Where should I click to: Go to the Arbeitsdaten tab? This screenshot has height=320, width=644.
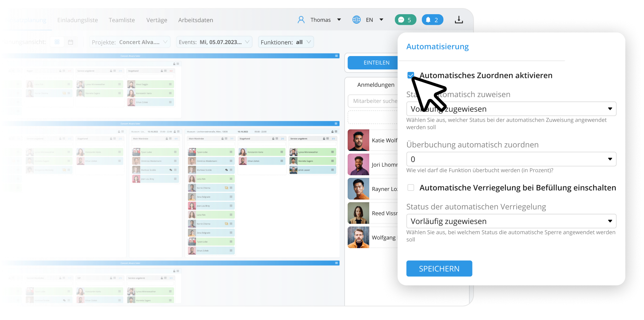tap(196, 20)
